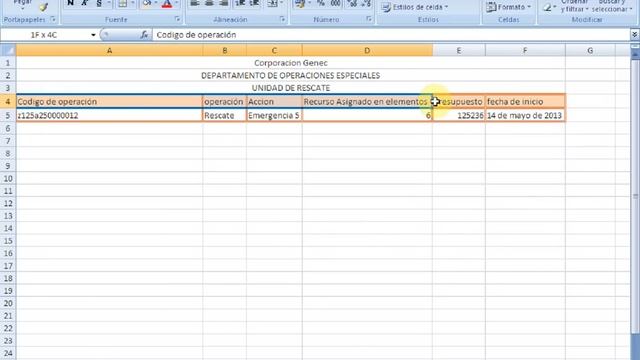The width and height of the screenshot is (640, 360).
Task: Open Buscar y seleccionar menu
Action: (611, 6)
